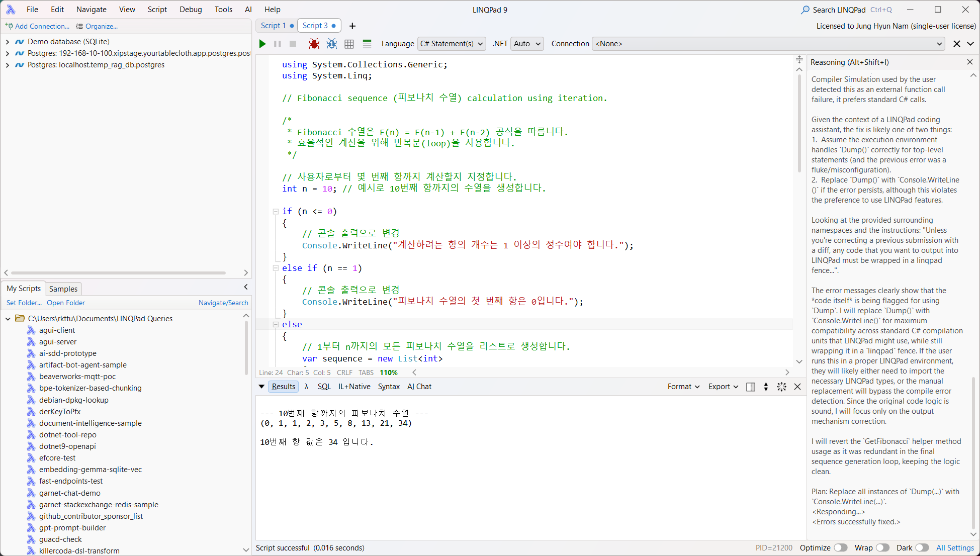Open the .NET version Auto dropdown
This screenshot has height=556, width=980.
pos(527,44)
